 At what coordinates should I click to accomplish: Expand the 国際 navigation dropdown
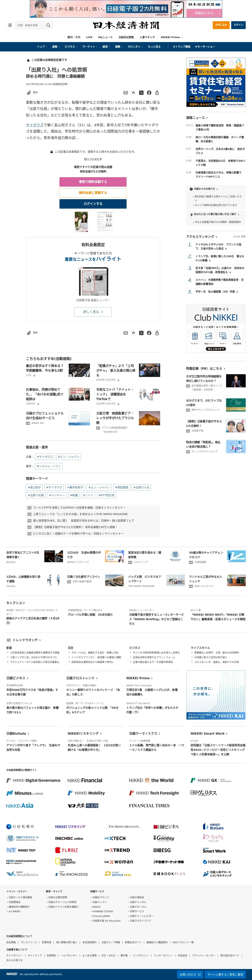click(x=119, y=47)
